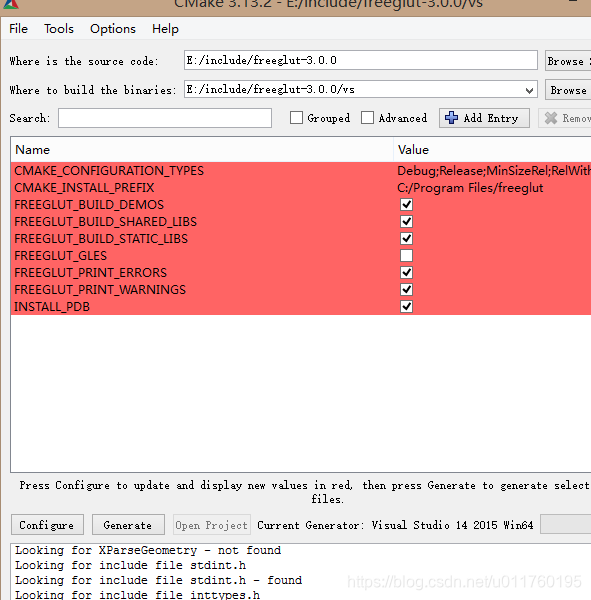Screen dimensions: 591x600
Task: Click the inttypes.h log line
Action: pyautogui.click(x=137, y=595)
